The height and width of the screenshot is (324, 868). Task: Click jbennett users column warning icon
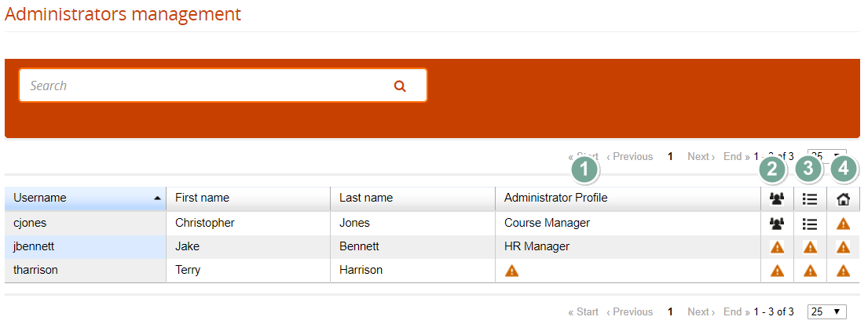point(777,247)
